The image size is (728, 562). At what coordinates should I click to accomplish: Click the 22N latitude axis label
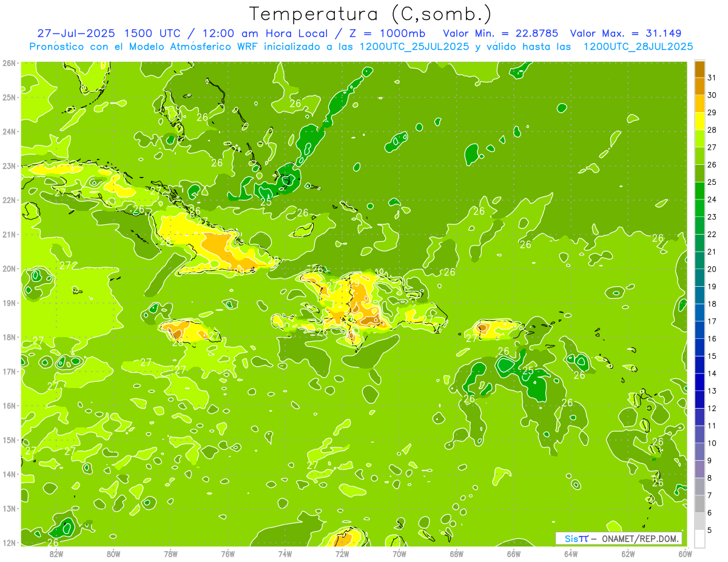pyautogui.click(x=9, y=200)
